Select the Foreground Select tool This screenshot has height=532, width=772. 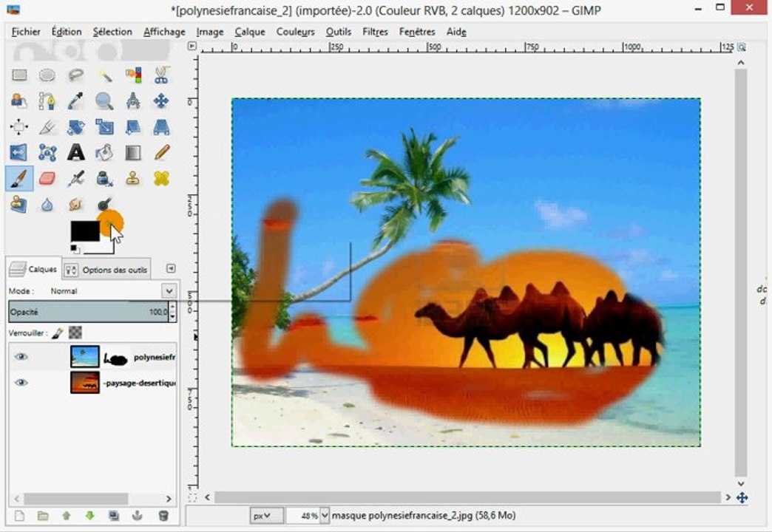pos(19,101)
